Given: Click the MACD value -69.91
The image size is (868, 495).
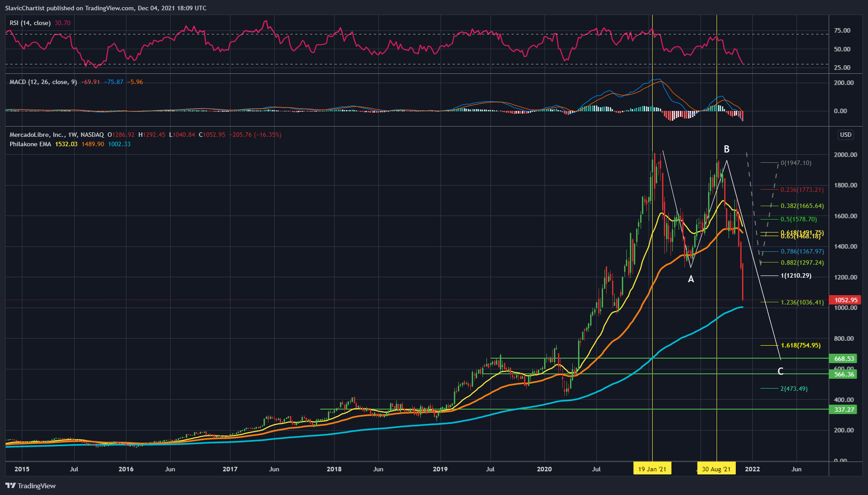Looking at the screenshot, I should pos(91,82).
